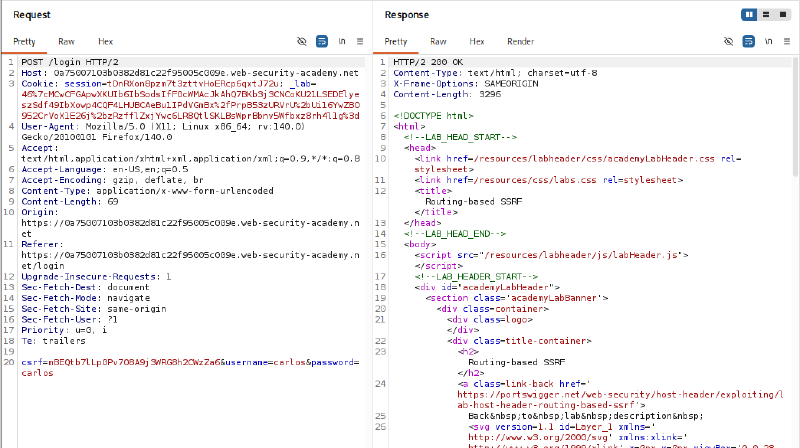Toggle hidden characters display in Request panel
Screen dimensions: 800x448
302,41
